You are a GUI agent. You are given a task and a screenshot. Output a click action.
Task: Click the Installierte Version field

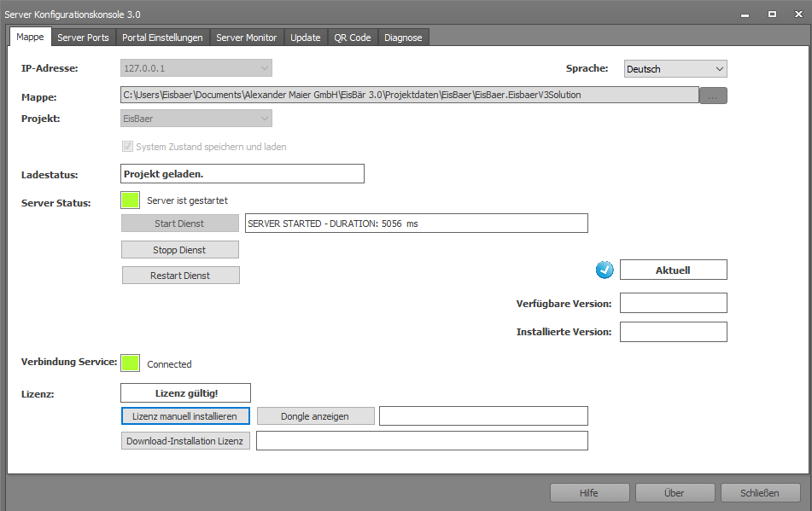(673, 332)
